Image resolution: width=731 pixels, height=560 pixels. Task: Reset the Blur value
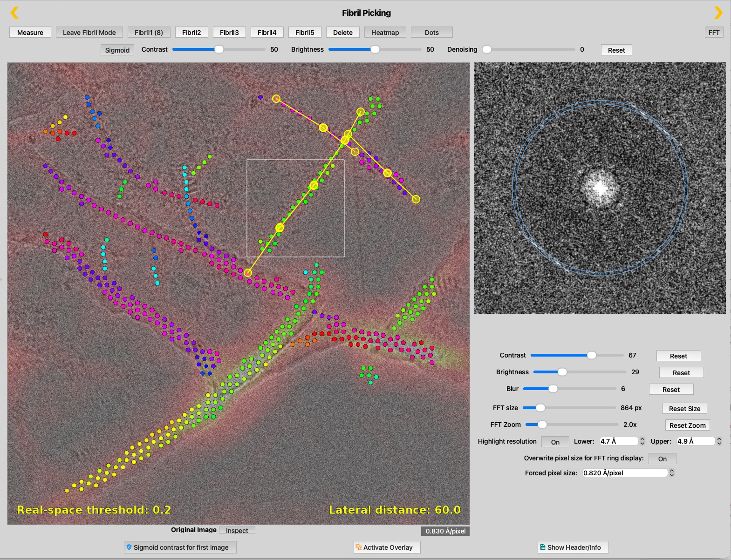point(671,390)
